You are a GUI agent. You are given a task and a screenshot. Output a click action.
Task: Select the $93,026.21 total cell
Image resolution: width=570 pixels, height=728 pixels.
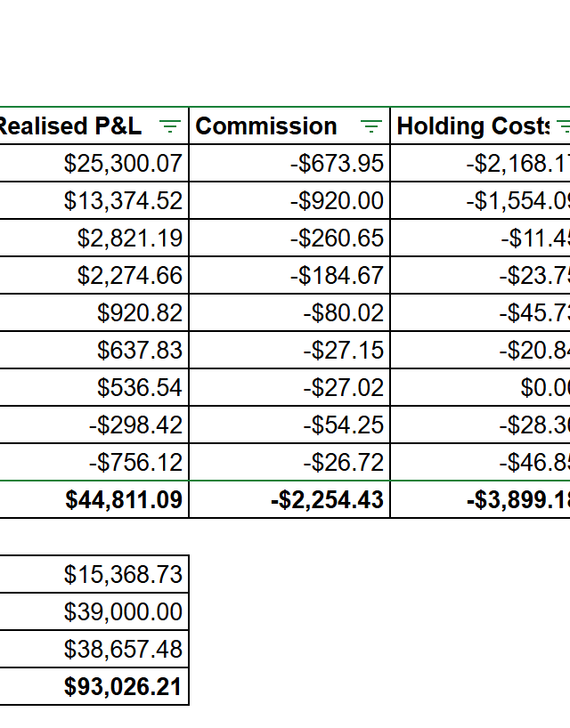[x=94, y=687]
